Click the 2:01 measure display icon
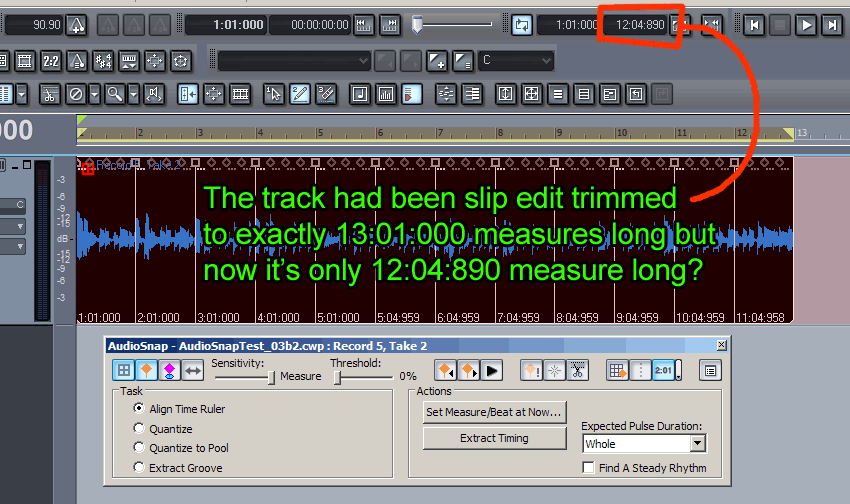Image resolution: width=850 pixels, height=504 pixels. pos(662,371)
